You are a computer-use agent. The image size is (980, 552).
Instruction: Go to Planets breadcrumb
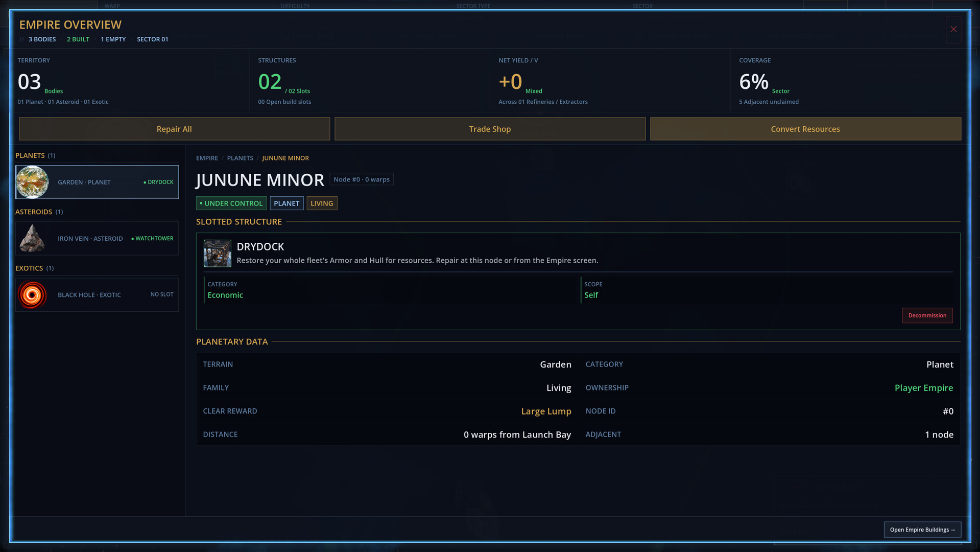pos(240,158)
